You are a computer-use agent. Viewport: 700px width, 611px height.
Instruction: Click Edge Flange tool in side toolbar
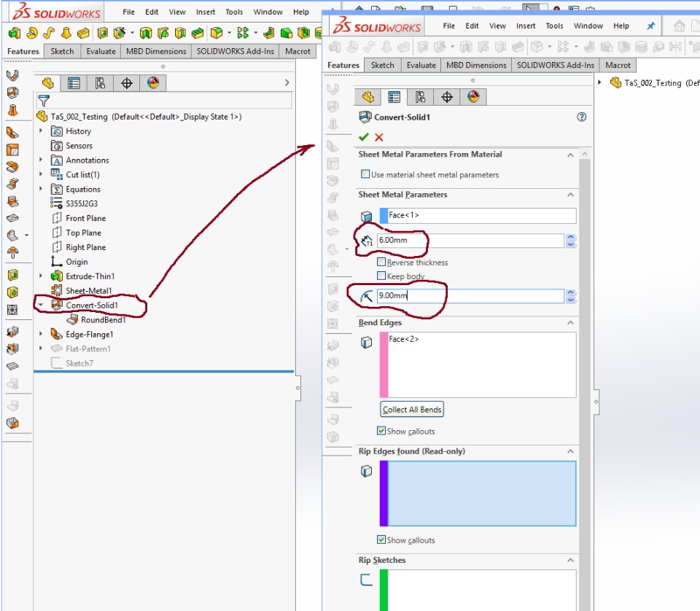coord(12,133)
